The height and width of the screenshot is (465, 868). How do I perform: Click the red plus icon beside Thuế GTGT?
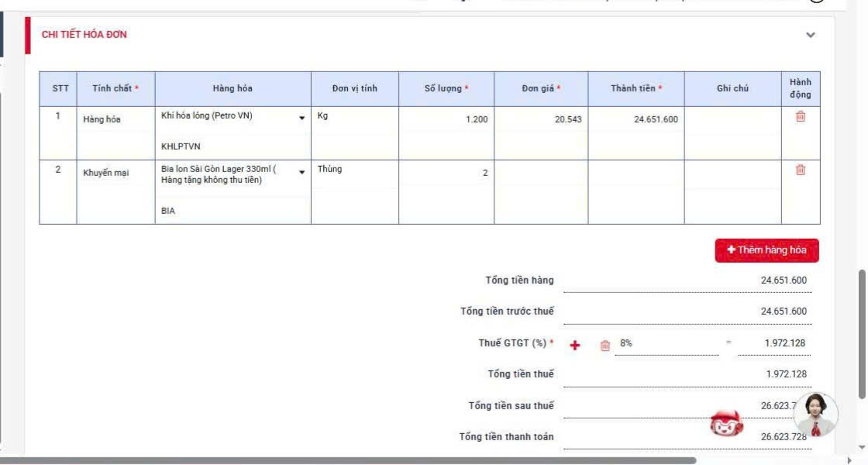(575, 345)
